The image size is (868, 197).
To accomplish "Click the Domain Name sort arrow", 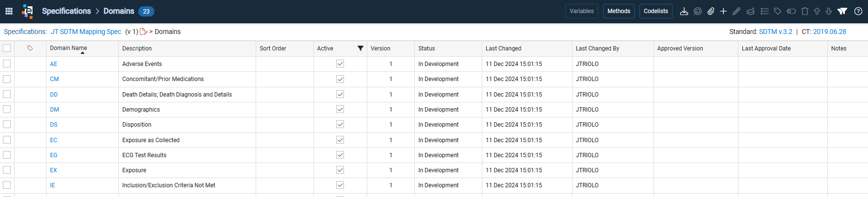I will pos(82,52).
